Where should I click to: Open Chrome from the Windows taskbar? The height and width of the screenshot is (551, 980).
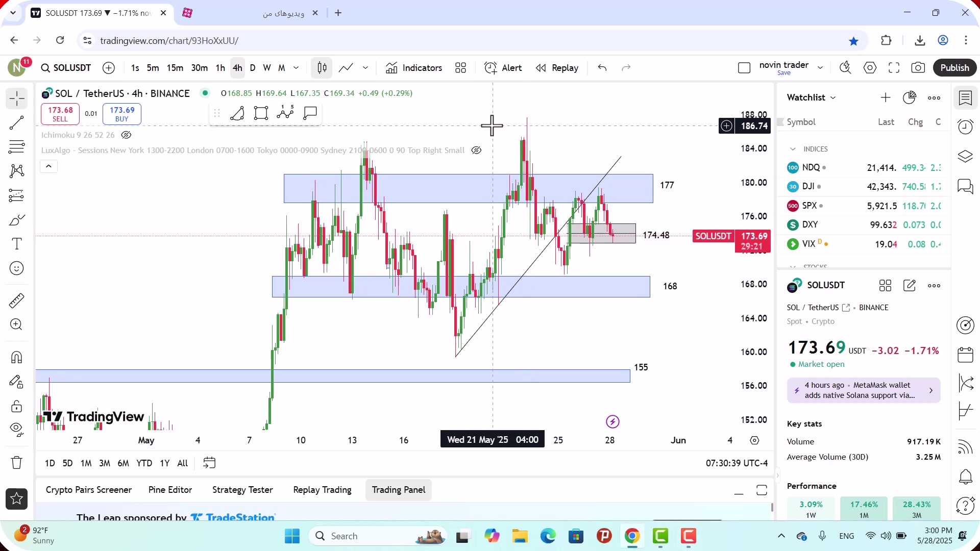point(632,536)
